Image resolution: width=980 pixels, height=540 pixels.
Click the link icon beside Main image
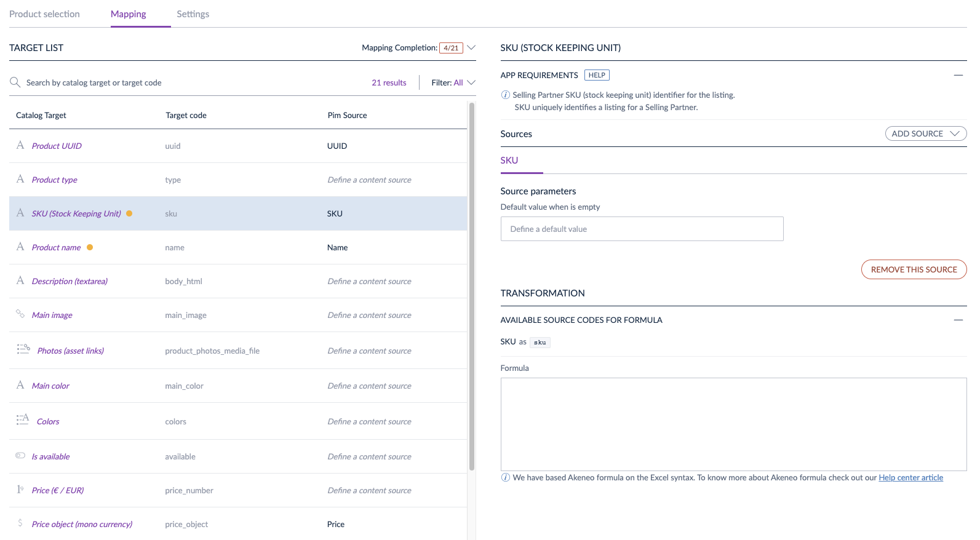[x=20, y=314]
